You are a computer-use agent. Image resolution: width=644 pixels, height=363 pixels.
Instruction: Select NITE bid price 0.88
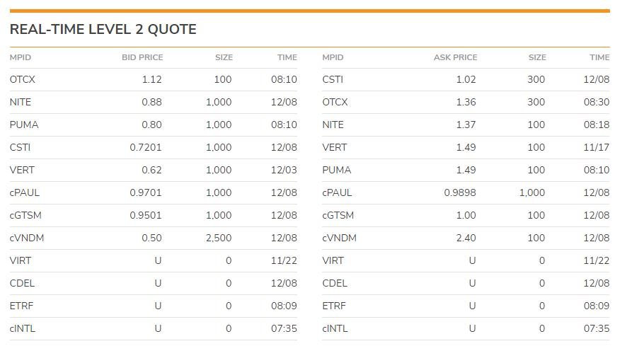(x=151, y=102)
